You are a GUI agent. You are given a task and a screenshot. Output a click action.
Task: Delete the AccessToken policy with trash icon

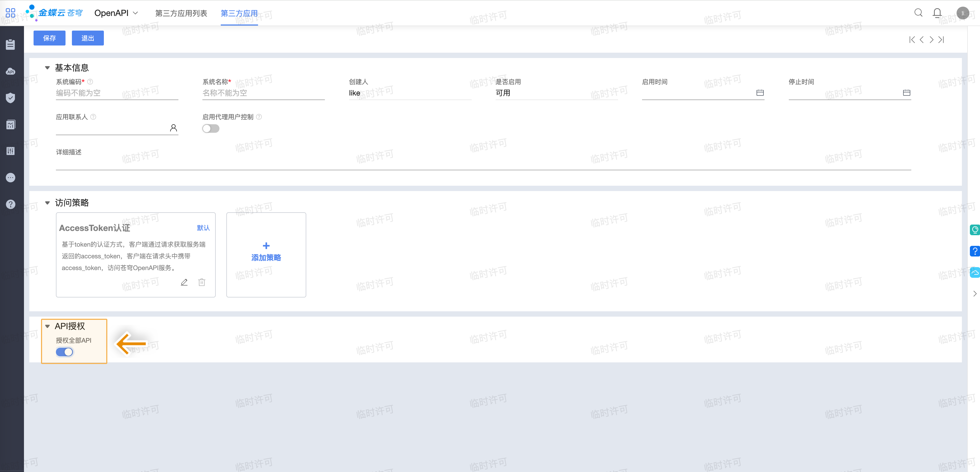(202, 282)
